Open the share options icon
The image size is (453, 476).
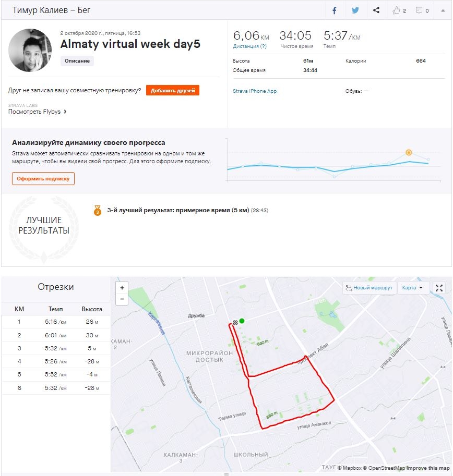coord(376,10)
